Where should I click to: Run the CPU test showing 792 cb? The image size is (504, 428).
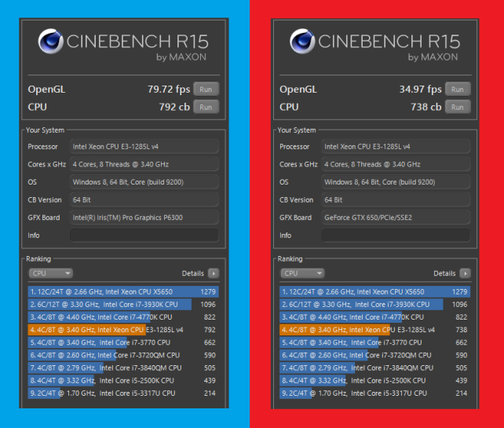[x=206, y=107]
